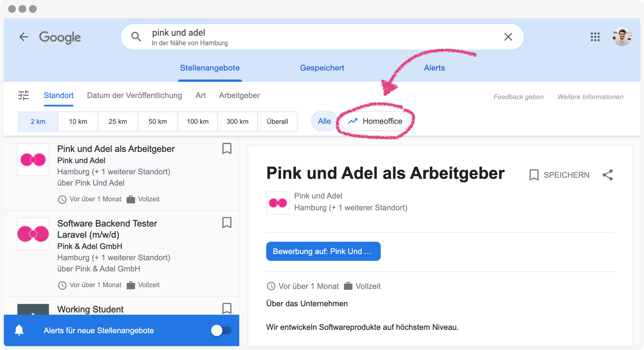The image size is (644, 350).
Task: Switch to the Alerts tab
Action: coord(434,68)
